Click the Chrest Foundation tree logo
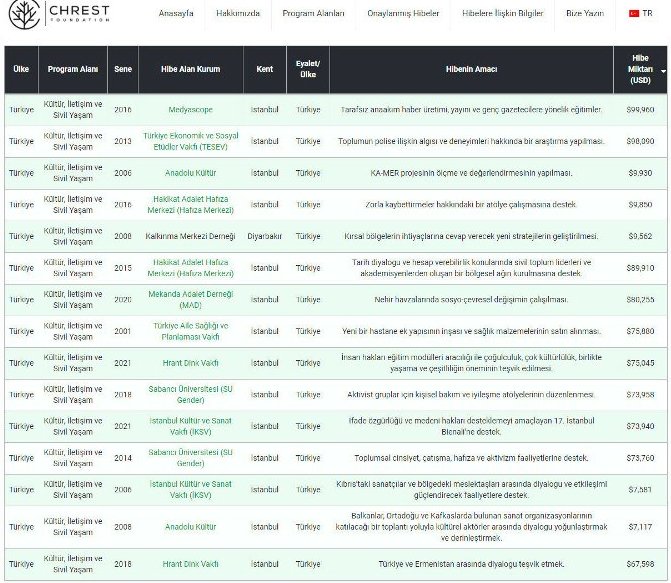This screenshot has height=583, width=671. (x=24, y=14)
